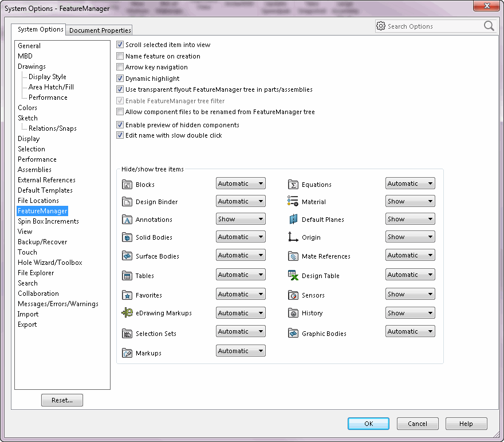Select Relations/Snaps under Sketch
This screenshot has width=504, height=442.
[x=52, y=128]
